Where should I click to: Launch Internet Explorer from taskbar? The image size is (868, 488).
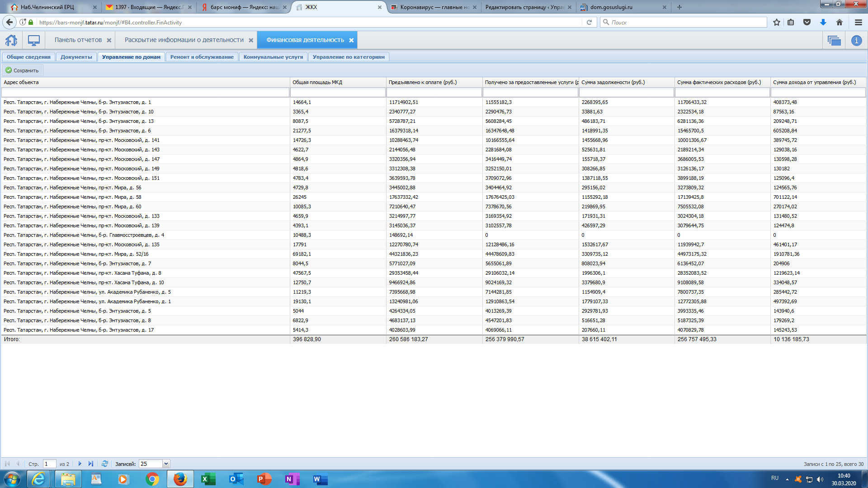pyautogui.click(x=39, y=479)
